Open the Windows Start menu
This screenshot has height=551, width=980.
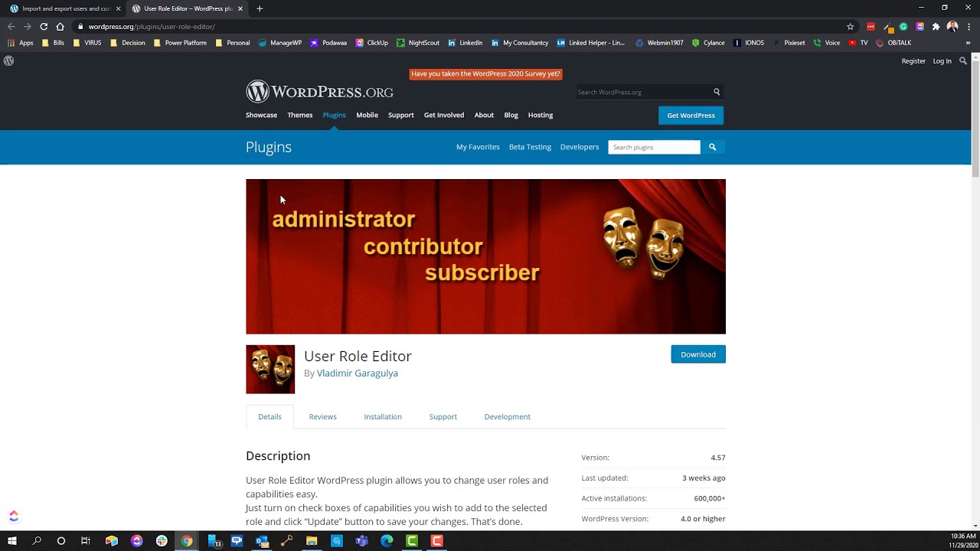pyautogui.click(x=12, y=541)
